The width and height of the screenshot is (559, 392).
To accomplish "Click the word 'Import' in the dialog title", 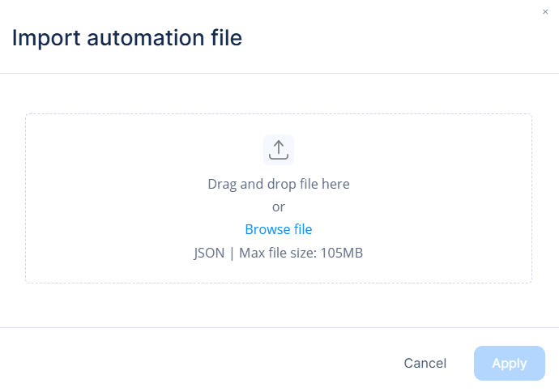I will point(46,39).
